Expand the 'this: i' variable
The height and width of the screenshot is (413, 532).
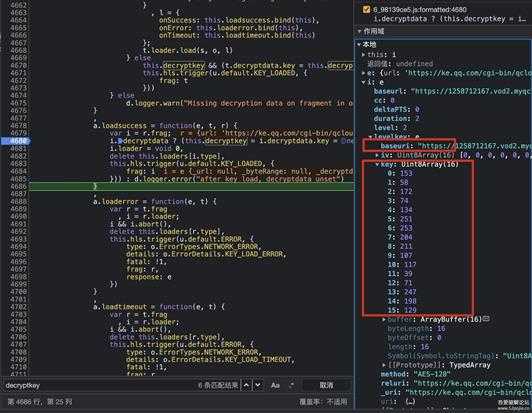[x=363, y=54]
